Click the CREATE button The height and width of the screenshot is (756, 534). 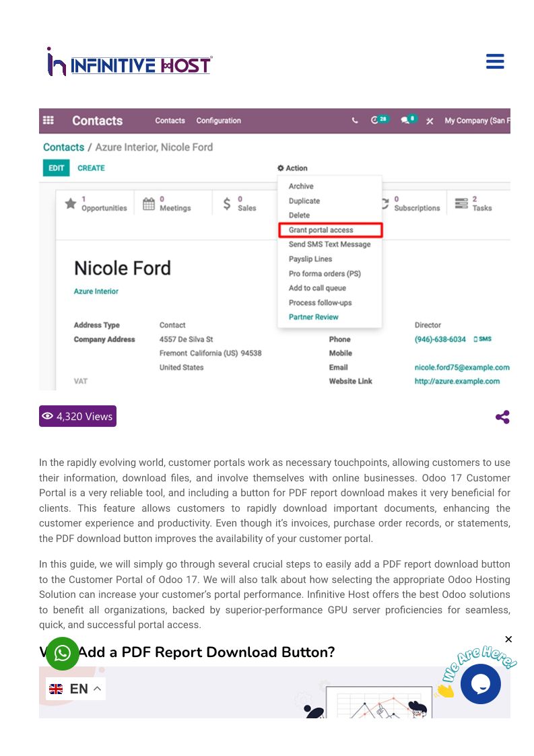click(x=91, y=168)
